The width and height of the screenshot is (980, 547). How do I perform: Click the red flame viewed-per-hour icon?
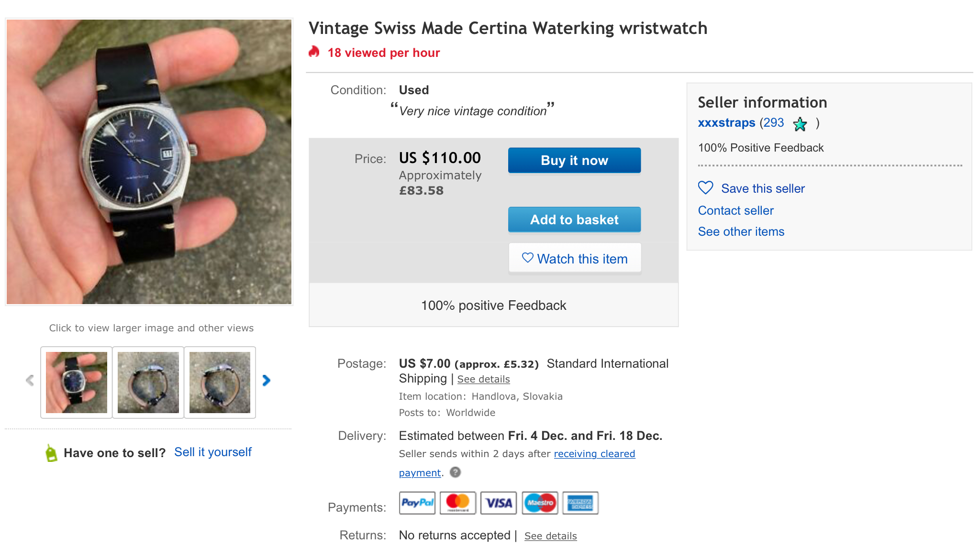coord(314,52)
